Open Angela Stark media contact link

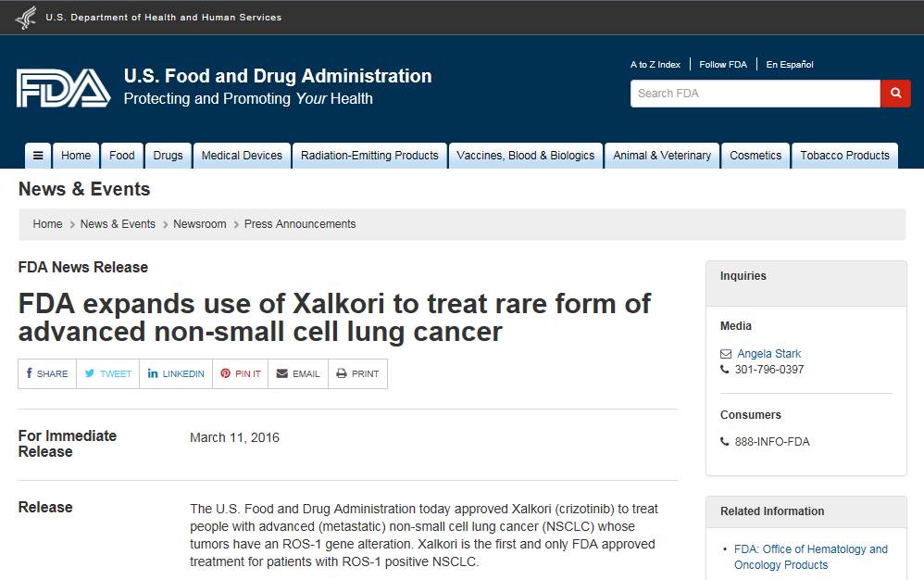click(768, 354)
